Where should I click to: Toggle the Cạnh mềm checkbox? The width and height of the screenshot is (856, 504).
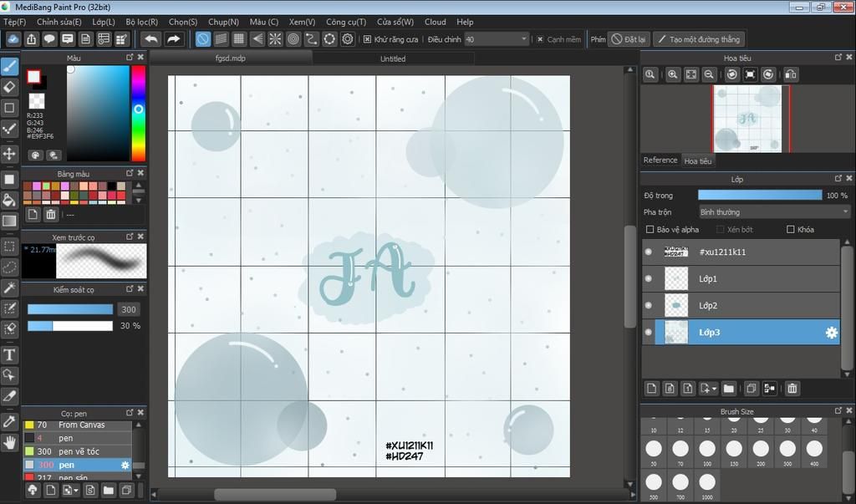pyautogui.click(x=540, y=39)
